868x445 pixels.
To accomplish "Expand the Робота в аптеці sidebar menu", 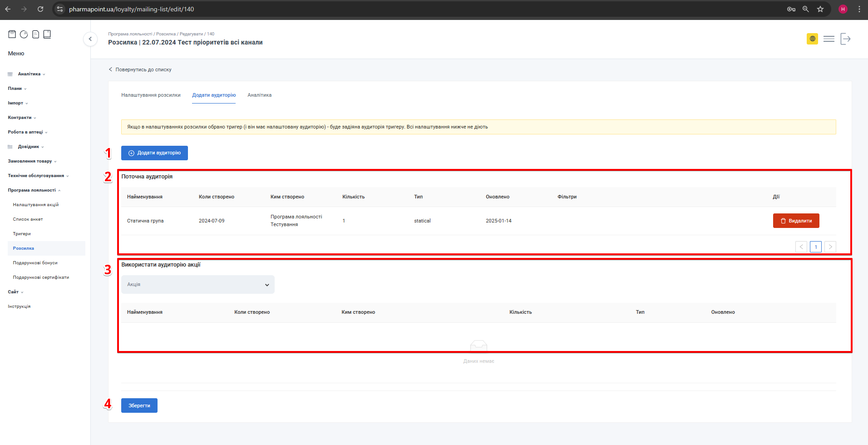I will 27,132.
